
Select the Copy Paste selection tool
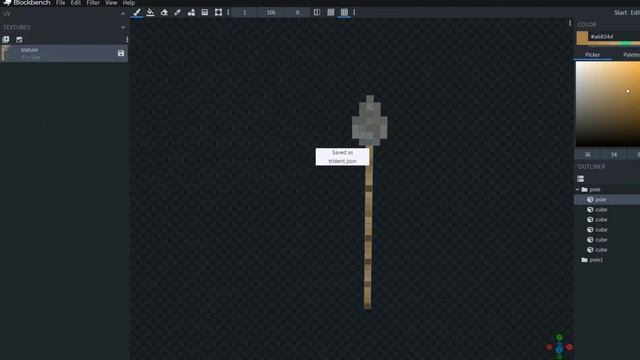coord(218,12)
